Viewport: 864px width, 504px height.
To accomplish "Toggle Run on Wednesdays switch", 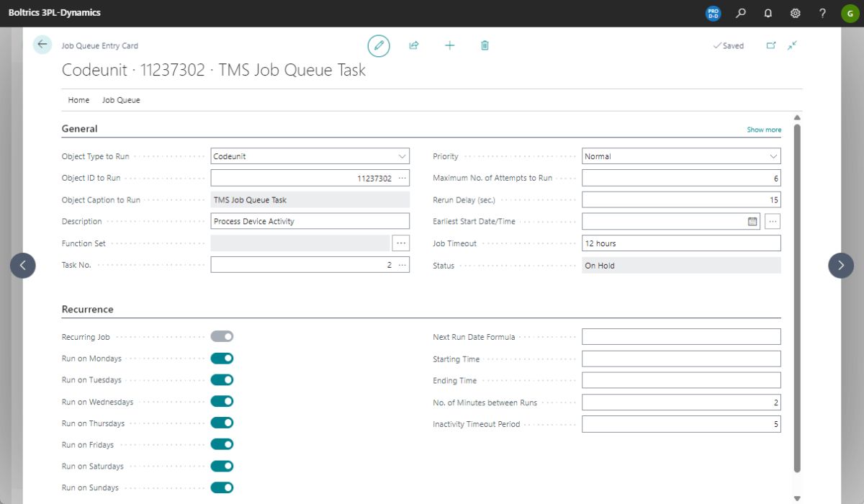I will (x=222, y=401).
